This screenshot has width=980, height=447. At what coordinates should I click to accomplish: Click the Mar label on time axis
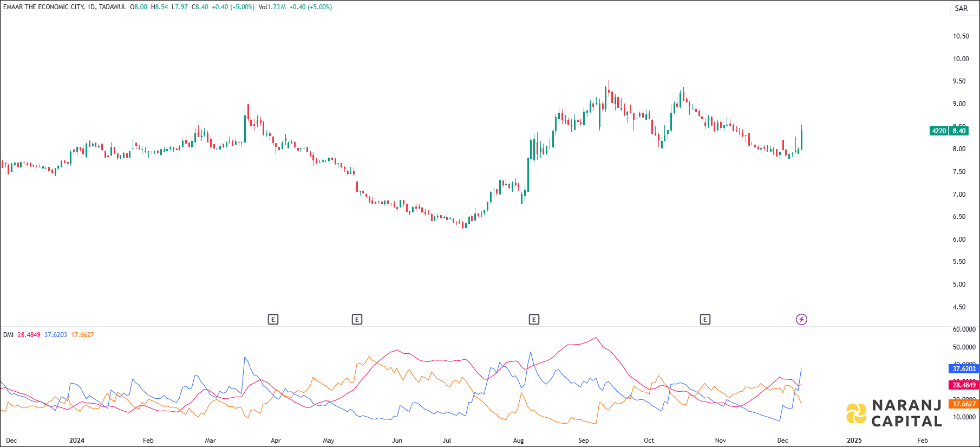click(x=210, y=440)
